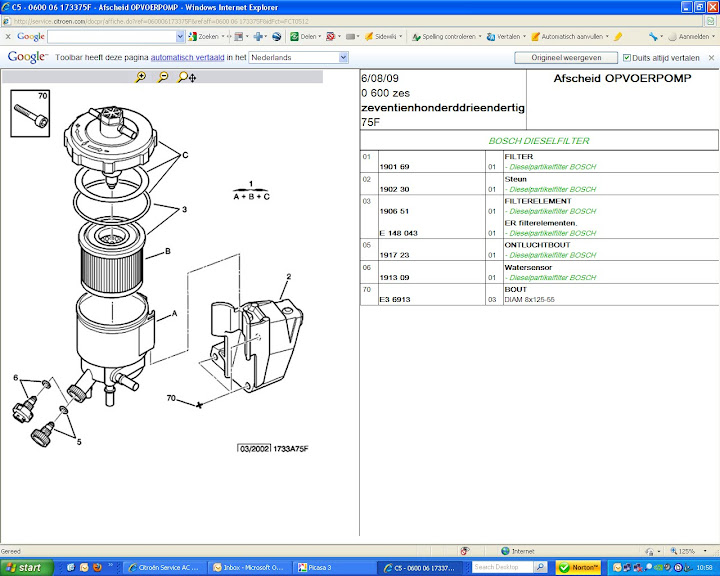Click the Watersensor row label

pos(528,267)
